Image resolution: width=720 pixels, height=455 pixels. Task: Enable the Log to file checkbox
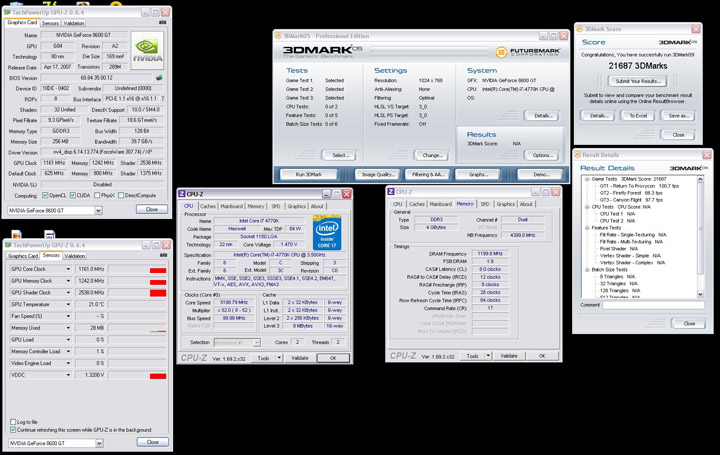(13, 421)
